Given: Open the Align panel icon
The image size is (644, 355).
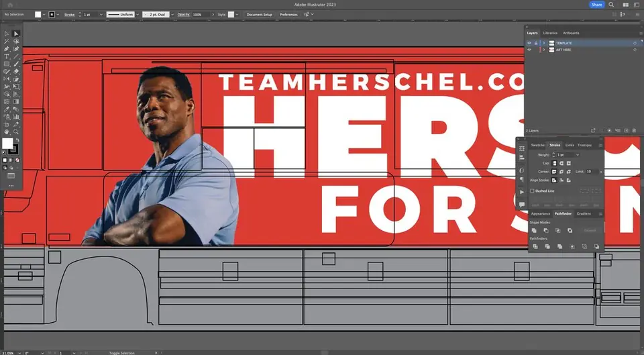Looking at the screenshot, I should pyautogui.click(x=522, y=157).
